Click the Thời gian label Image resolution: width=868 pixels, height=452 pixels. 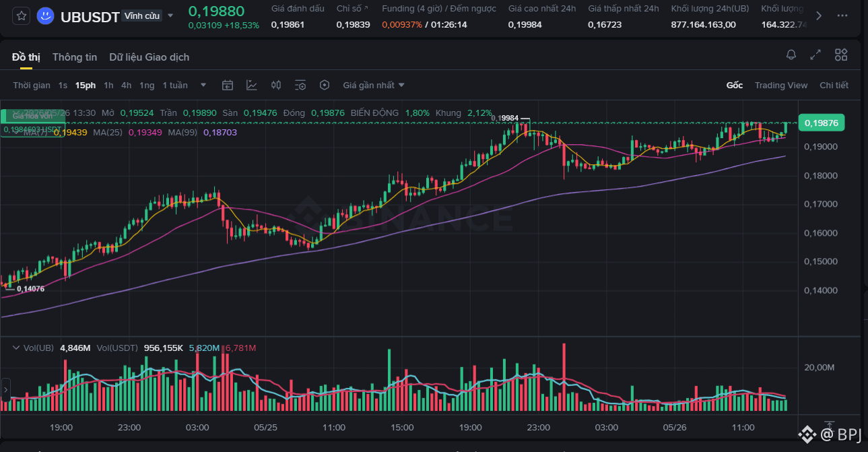pos(32,85)
